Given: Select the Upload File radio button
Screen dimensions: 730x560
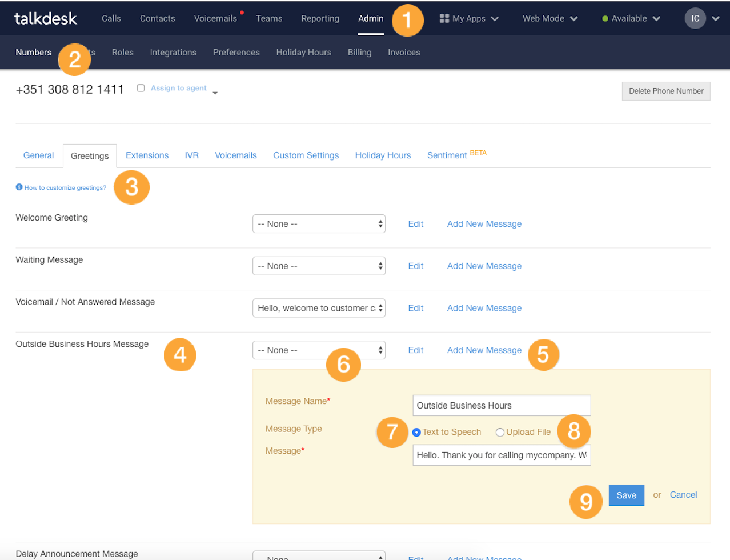Looking at the screenshot, I should (x=500, y=432).
